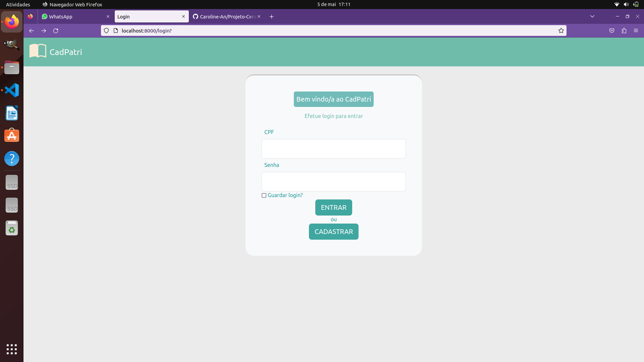Go back with the browser back arrow
Image resolution: width=644 pixels, height=362 pixels.
pyautogui.click(x=32, y=31)
